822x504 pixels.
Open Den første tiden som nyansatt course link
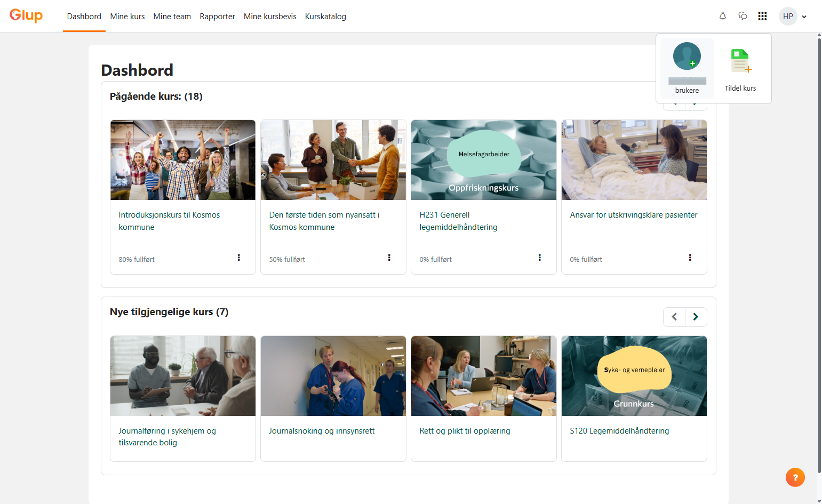[324, 221]
